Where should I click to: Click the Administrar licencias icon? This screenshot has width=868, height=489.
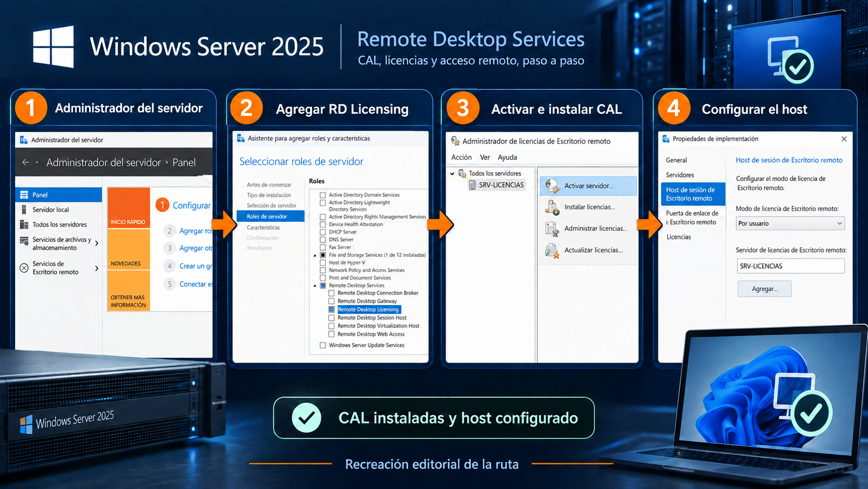pyautogui.click(x=552, y=229)
